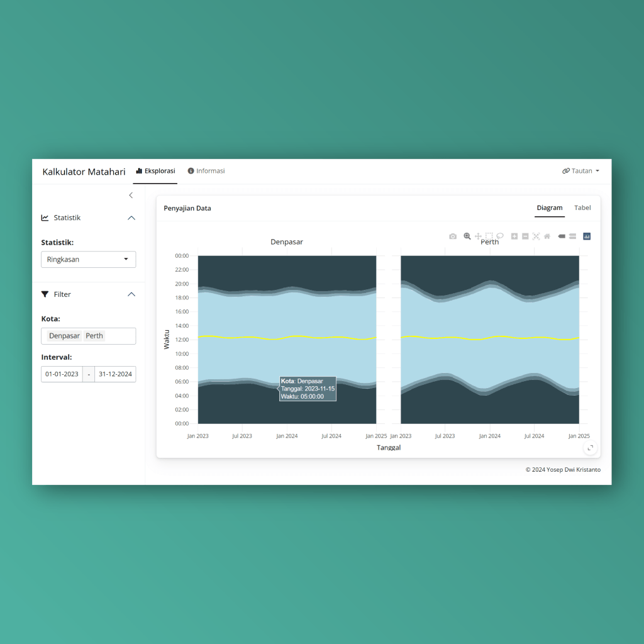Select the Lasso select tool
The image size is (644, 644).
(x=500, y=236)
